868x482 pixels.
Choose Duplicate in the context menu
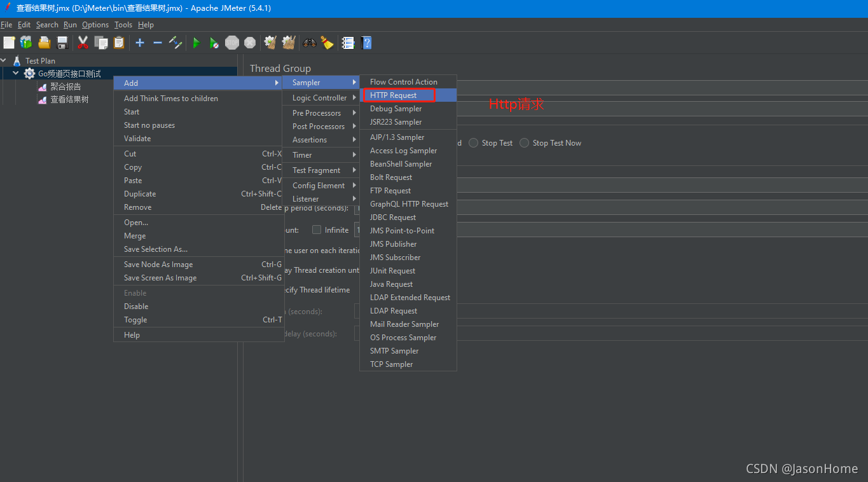click(x=198, y=194)
